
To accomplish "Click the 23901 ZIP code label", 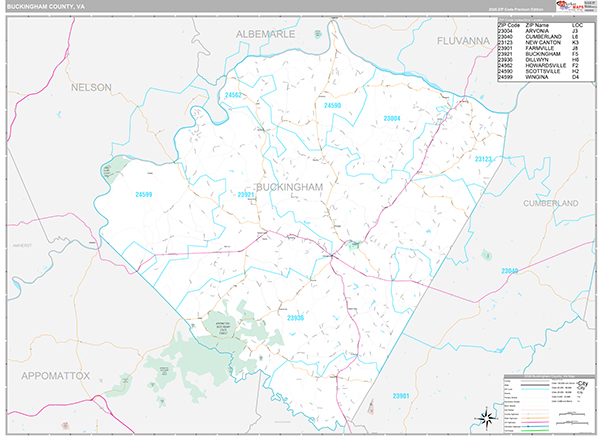I will pos(401,397).
